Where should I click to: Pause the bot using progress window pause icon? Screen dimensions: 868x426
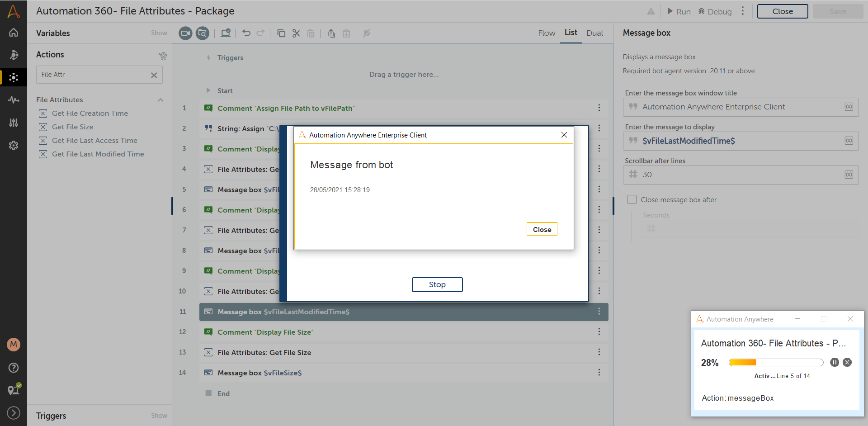pos(835,362)
